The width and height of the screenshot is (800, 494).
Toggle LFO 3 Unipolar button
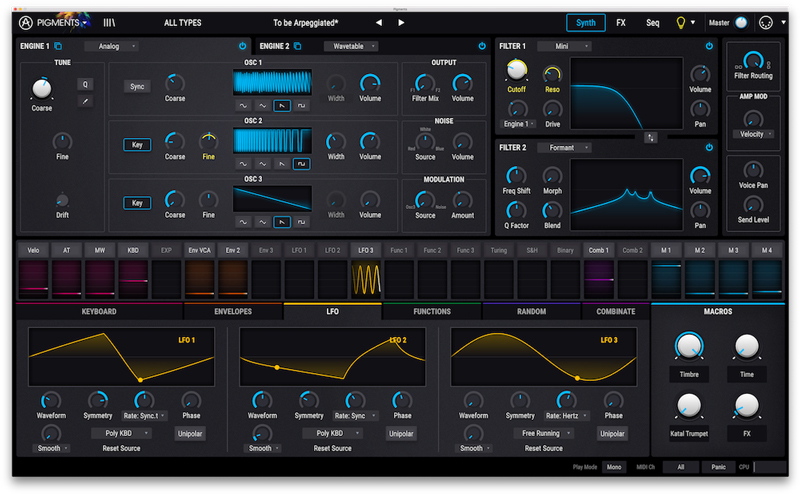(612, 433)
